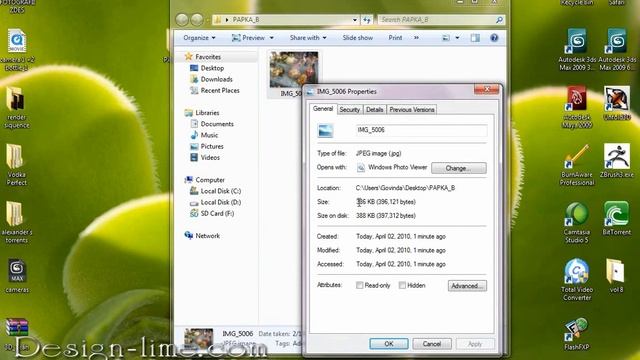The width and height of the screenshot is (640, 360).
Task: Show more toolbar commands chevron
Action: coord(416,38)
